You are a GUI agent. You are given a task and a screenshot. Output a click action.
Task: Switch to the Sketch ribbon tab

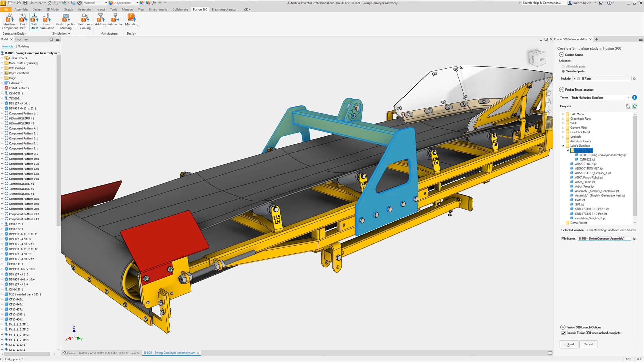coord(68,9)
